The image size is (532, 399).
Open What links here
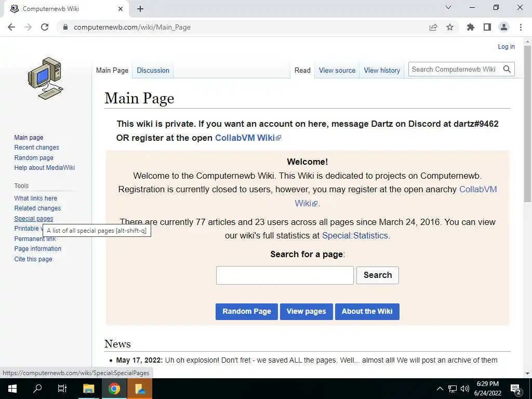36,198
